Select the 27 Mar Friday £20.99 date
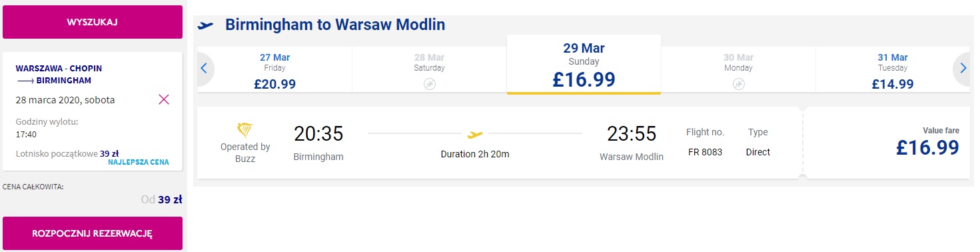980x252 pixels. click(x=274, y=70)
